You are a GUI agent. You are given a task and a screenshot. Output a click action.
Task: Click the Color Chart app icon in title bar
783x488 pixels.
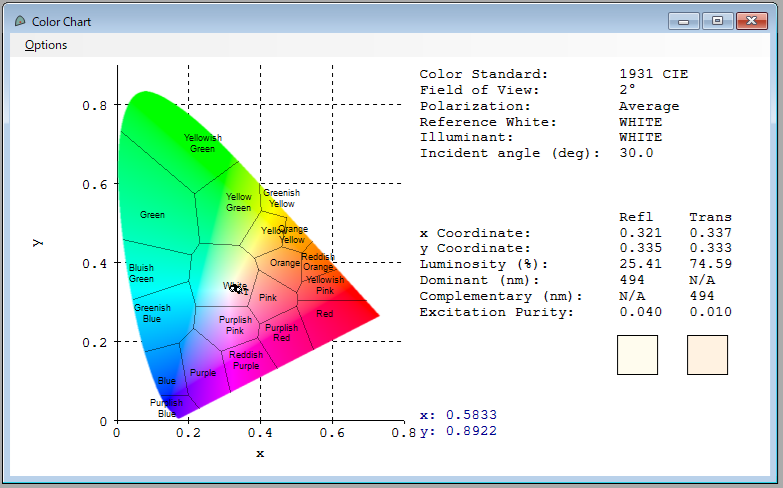click(x=20, y=21)
